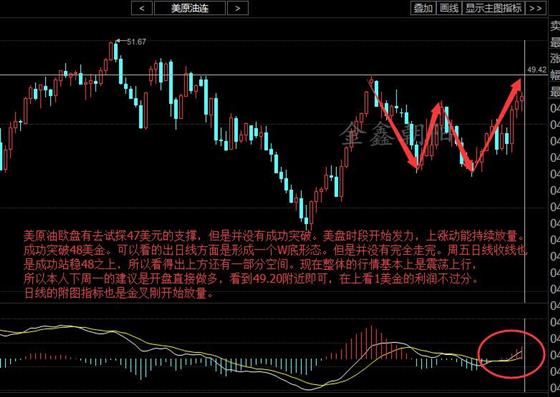This screenshot has width=560, height=397.
Task: Click the 卖 label in right panel
Action: click(555, 26)
